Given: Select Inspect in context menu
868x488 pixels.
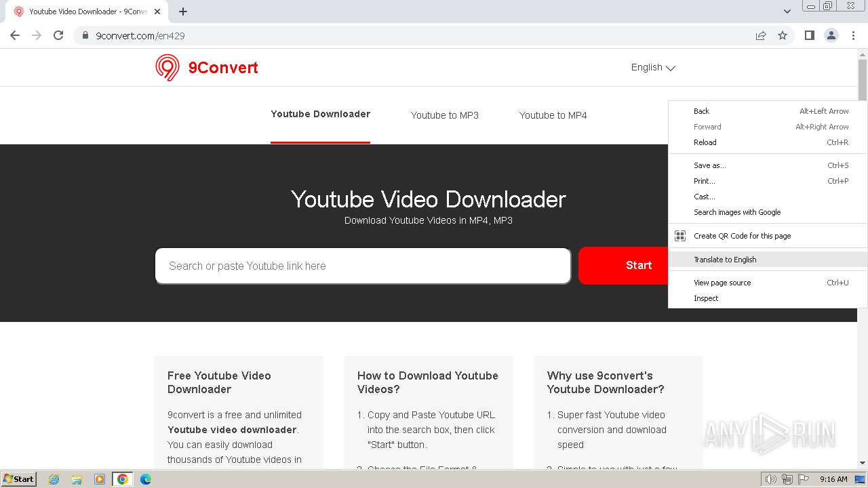Looking at the screenshot, I should coord(768,298).
